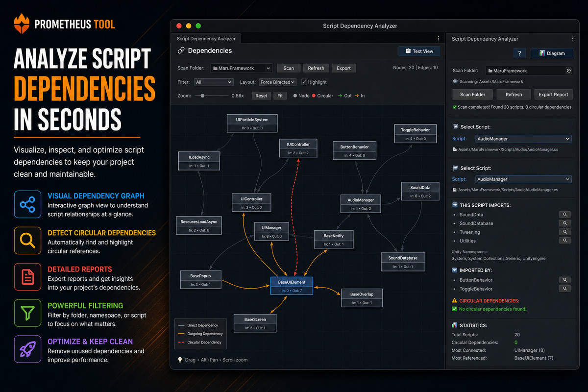Select the SoundDatabase graph node

(403, 262)
